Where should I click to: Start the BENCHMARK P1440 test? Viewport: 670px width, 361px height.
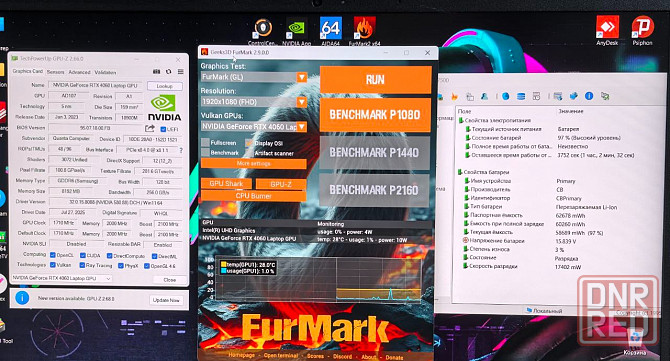point(374,153)
